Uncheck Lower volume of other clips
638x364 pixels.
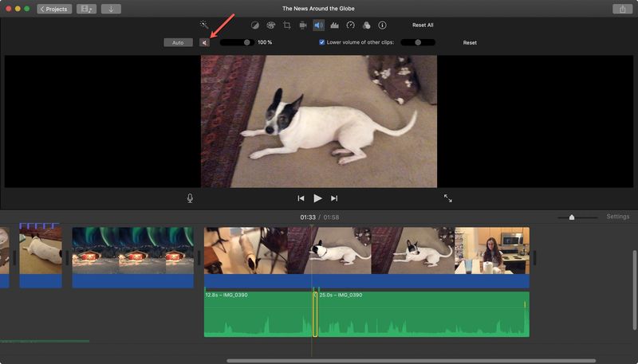coord(322,42)
